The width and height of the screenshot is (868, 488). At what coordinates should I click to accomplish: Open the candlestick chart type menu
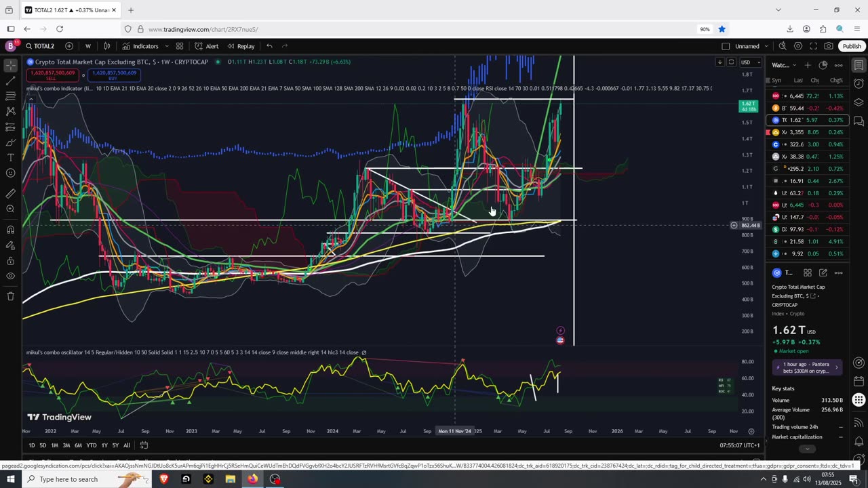(107, 46)
